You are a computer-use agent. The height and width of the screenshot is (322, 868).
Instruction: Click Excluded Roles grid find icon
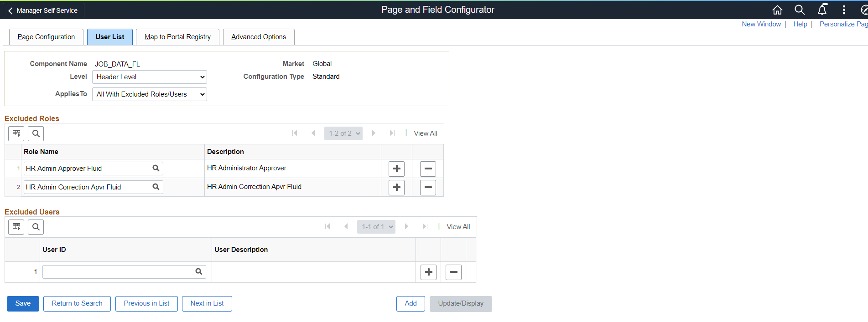tap(36, 133)
